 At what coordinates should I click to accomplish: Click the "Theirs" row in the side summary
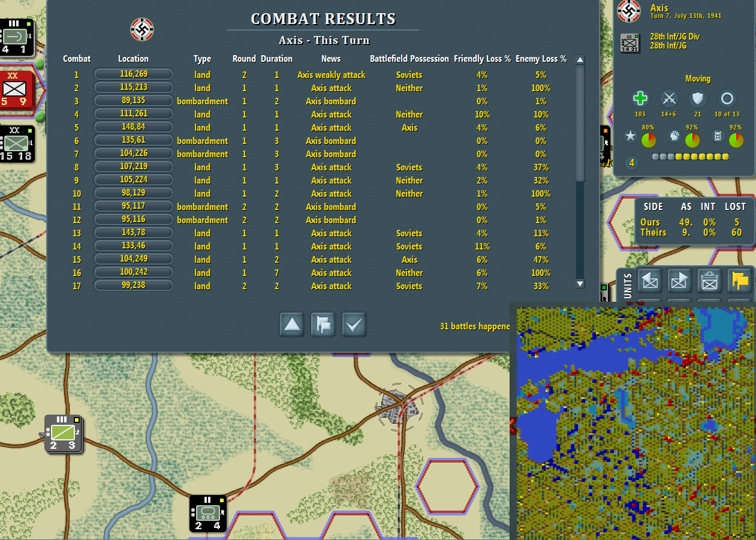691,232
